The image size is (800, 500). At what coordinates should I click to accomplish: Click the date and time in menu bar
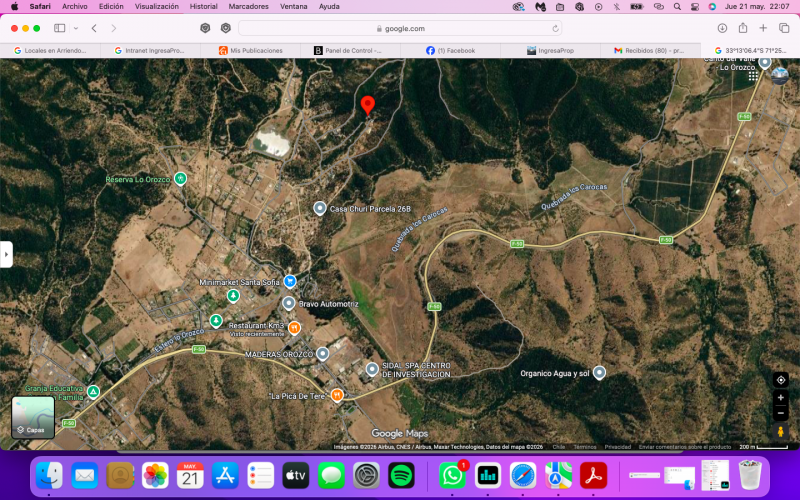coord(757,7)
